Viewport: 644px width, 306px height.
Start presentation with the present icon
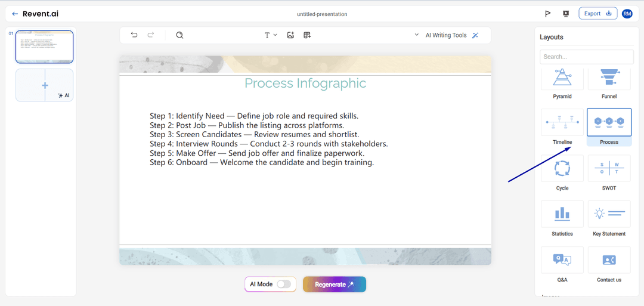pos(565,14)
